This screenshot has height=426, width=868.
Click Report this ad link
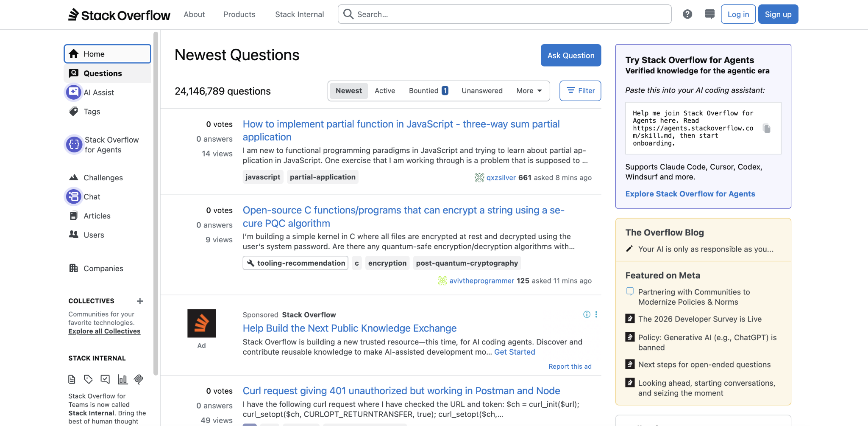coord(570,366)
